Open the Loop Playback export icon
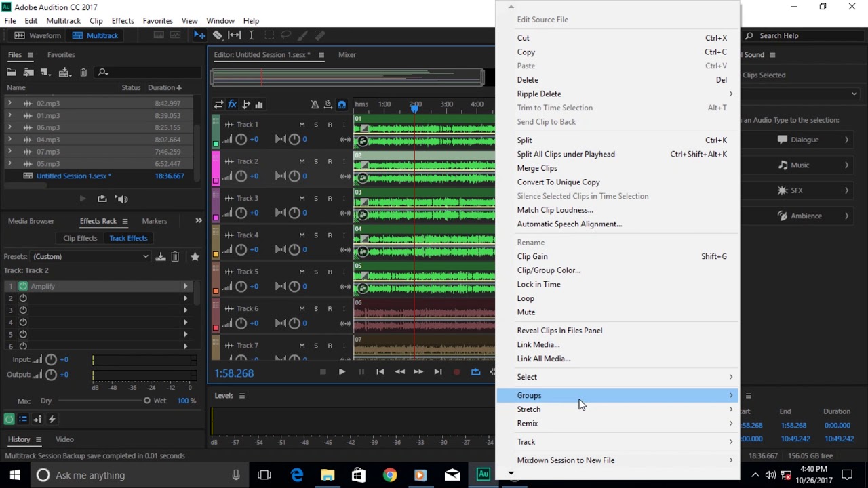The image size is (868, 488). point(102,199)
